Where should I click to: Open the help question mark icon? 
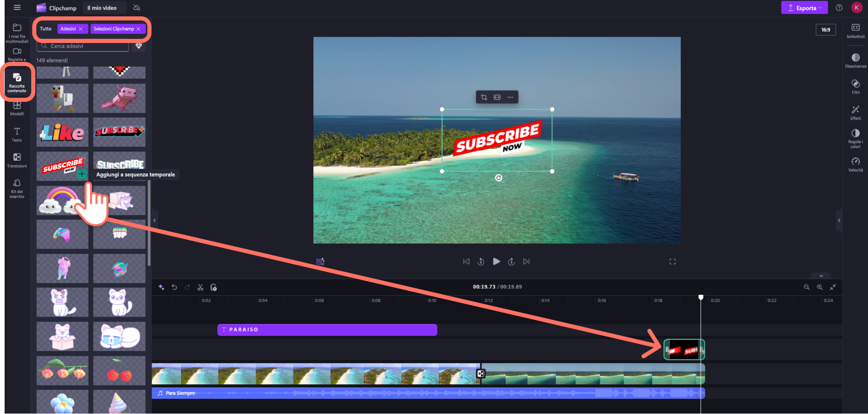tap(839, 8)
